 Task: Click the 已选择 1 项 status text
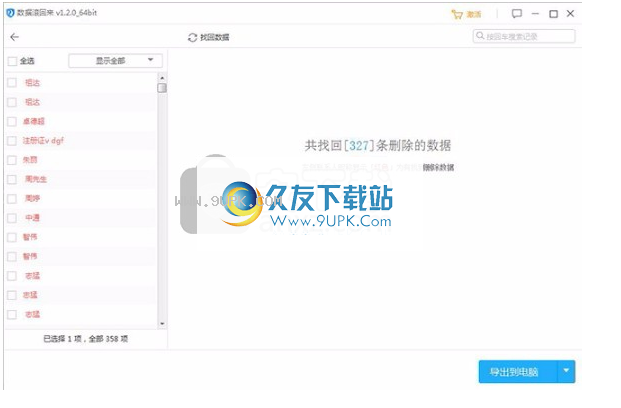[x=62, y=339]
